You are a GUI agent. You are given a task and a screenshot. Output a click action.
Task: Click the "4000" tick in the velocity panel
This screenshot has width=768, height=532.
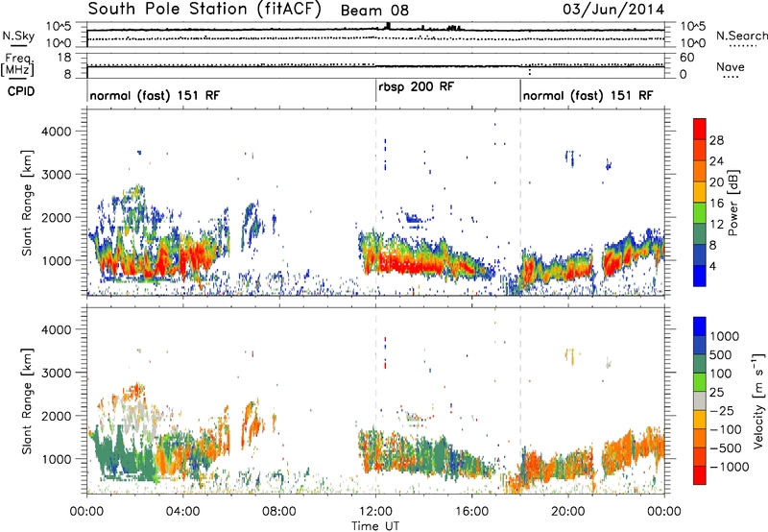point(56,329)
